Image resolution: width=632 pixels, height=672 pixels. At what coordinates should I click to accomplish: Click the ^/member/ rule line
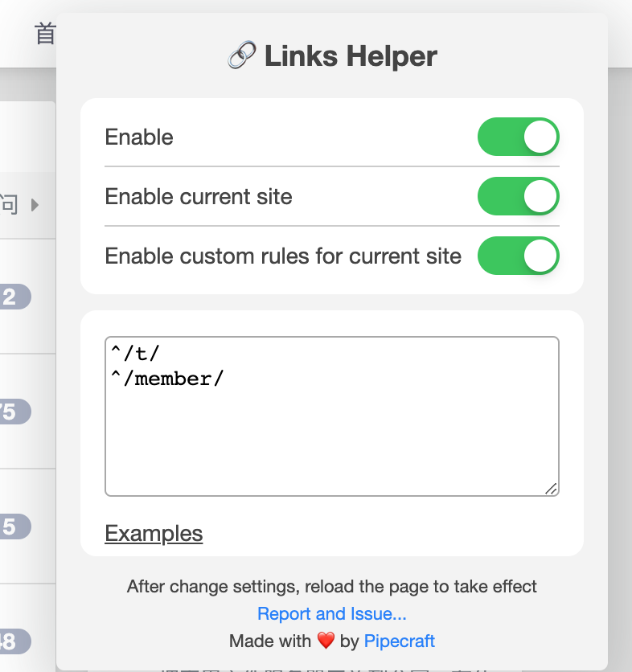click(x=167, y=379)
